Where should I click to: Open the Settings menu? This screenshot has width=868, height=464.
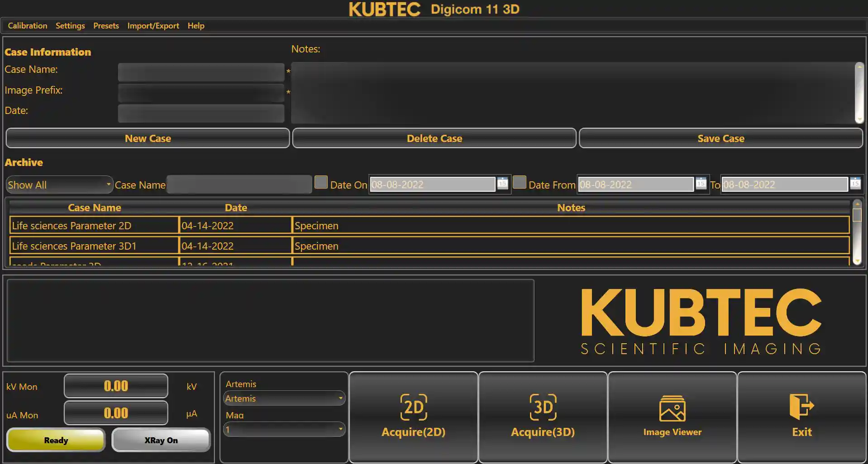(70, 26)
